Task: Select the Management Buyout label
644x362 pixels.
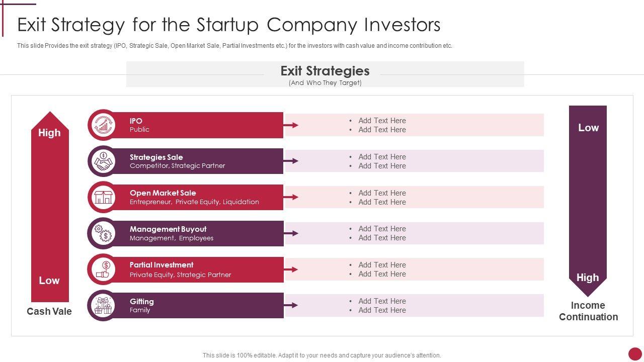Action: tap(168, 229)
